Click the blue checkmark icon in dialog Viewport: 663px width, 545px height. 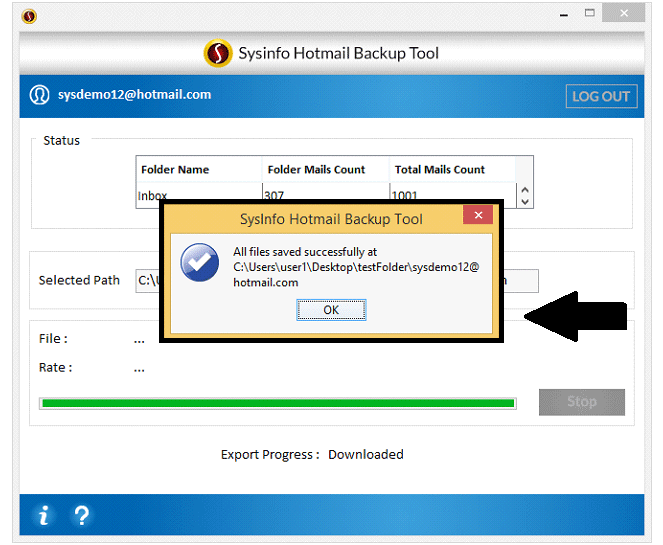[x=199, y=263]
